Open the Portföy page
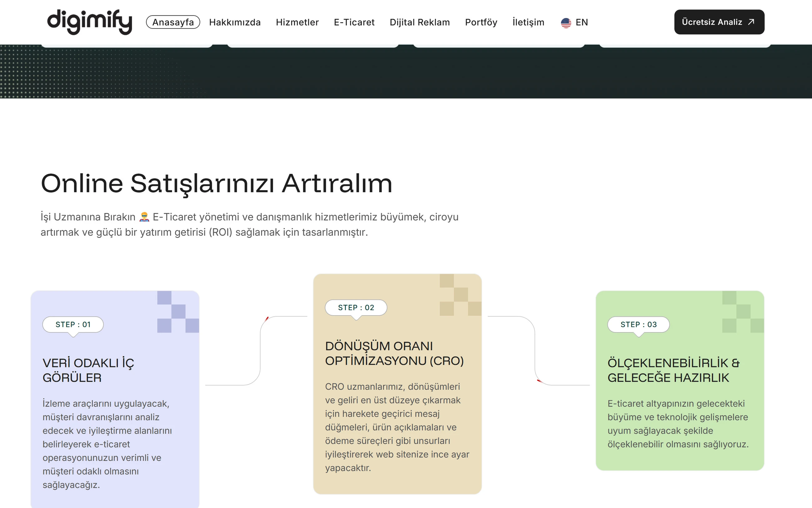 point(481,22)
